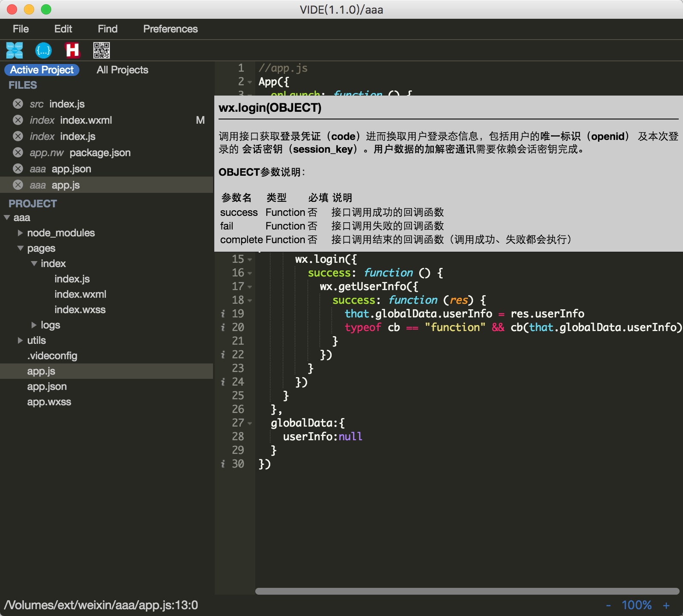Click the info marker on line 24

coord(223,382)
